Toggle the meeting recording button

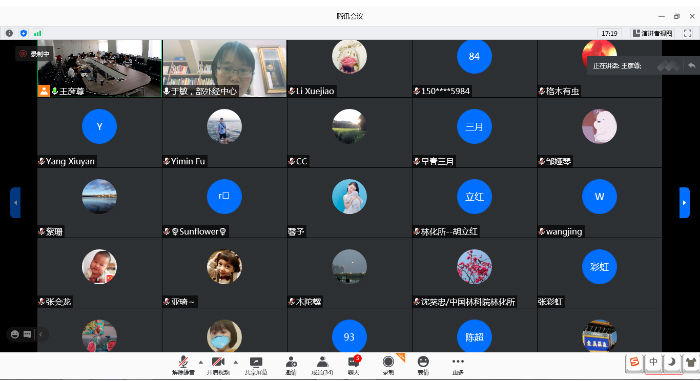(388, 365)
